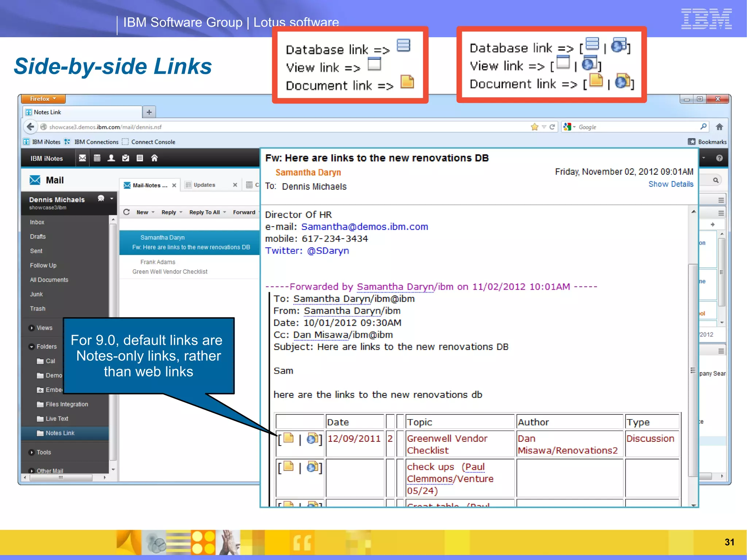
Task: Select the Files Integration folder
Action: point(62,404)
